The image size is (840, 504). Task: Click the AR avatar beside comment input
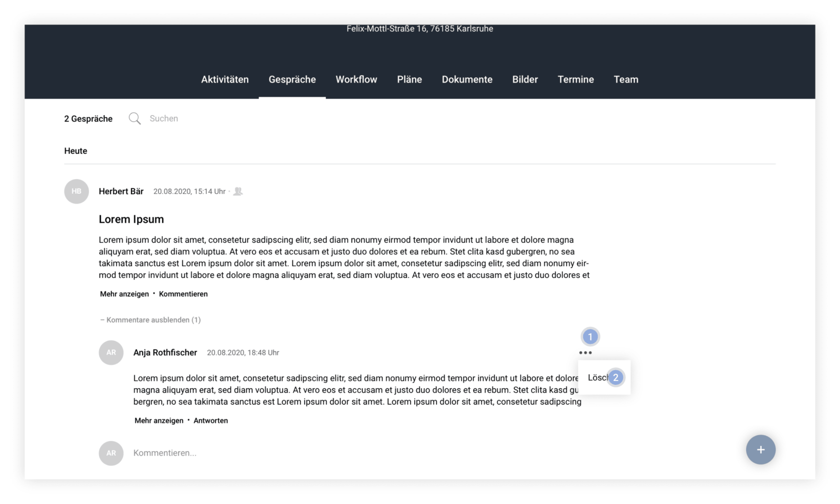(x=111, y=453)
